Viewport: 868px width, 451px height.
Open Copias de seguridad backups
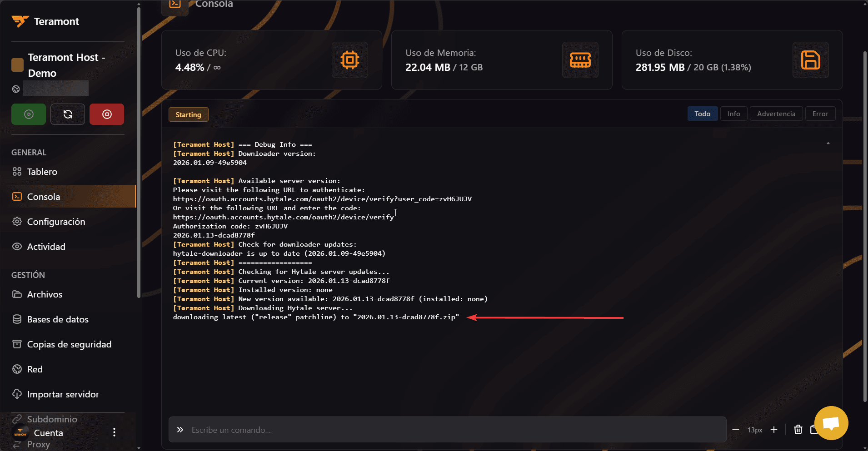point(68,344)
